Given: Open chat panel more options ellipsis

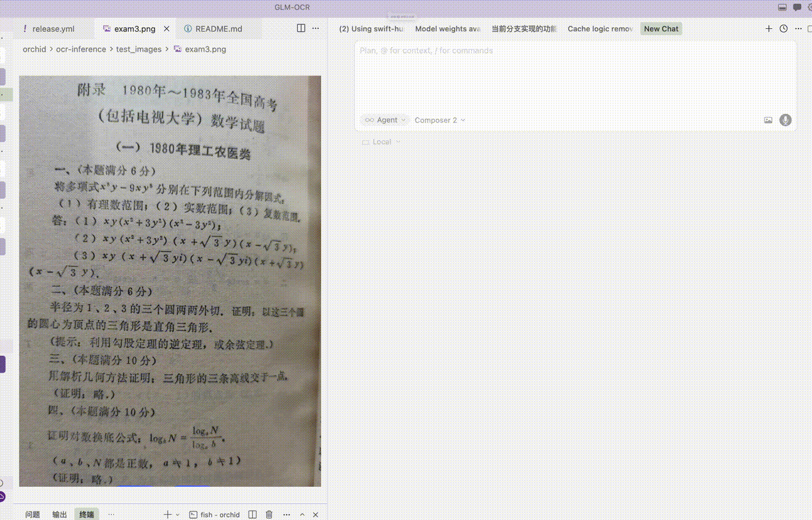Looking at the screenshot, I should pos(798,28).
